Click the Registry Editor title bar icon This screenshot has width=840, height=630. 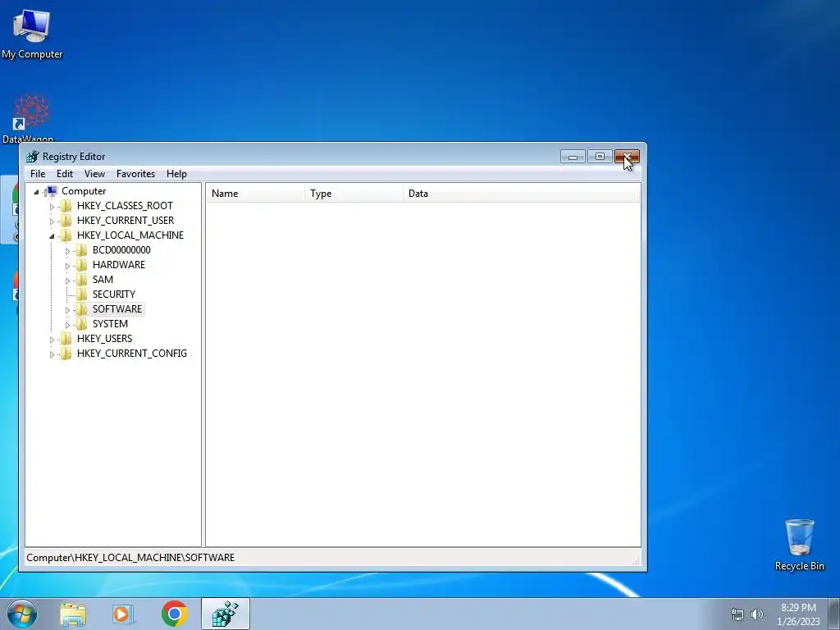coord(33,157)
